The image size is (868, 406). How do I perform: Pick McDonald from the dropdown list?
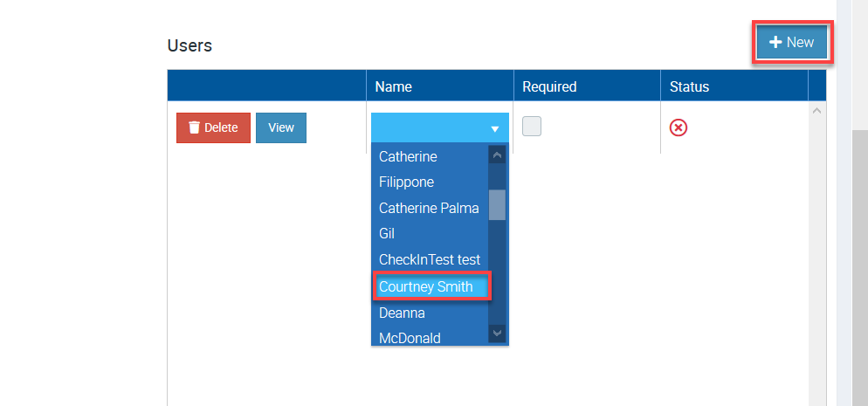pos(410,338)
